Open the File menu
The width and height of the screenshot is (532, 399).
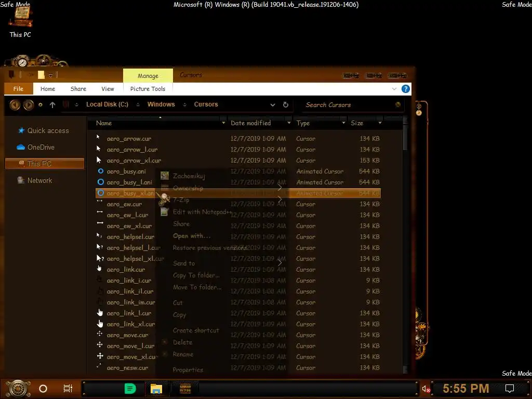pyautogui.click(x=18, y=89)
